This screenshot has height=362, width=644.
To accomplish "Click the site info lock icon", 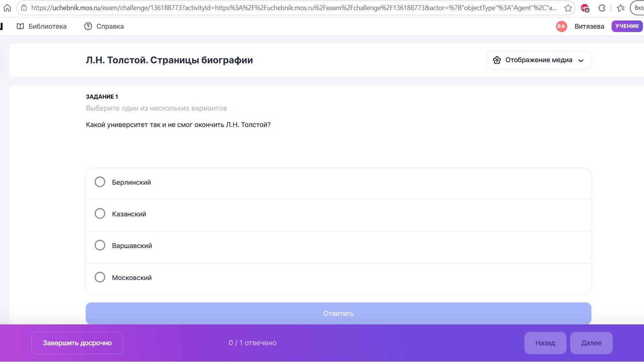I will coord(24,8).
